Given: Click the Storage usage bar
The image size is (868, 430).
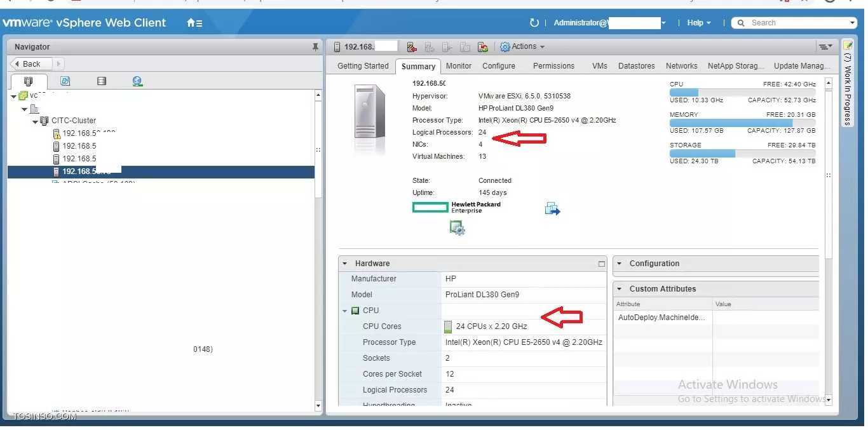Looking at the screenshot, I should click(742, 154).
